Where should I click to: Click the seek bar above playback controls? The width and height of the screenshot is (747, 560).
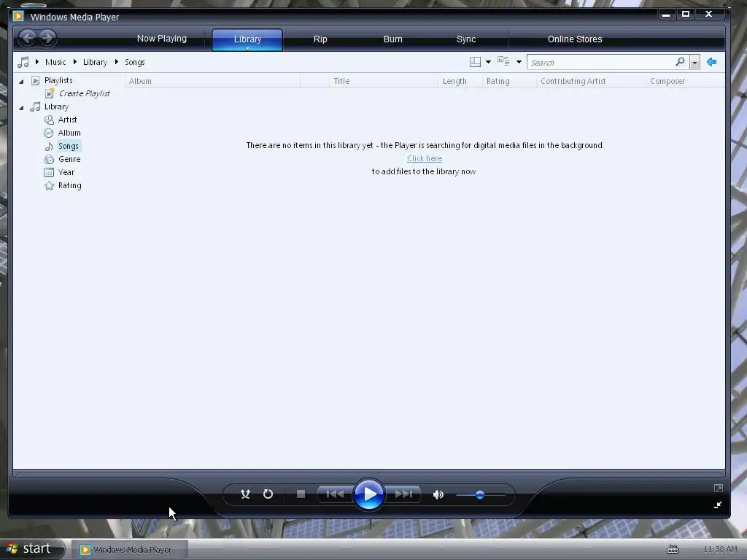(369, 474)
